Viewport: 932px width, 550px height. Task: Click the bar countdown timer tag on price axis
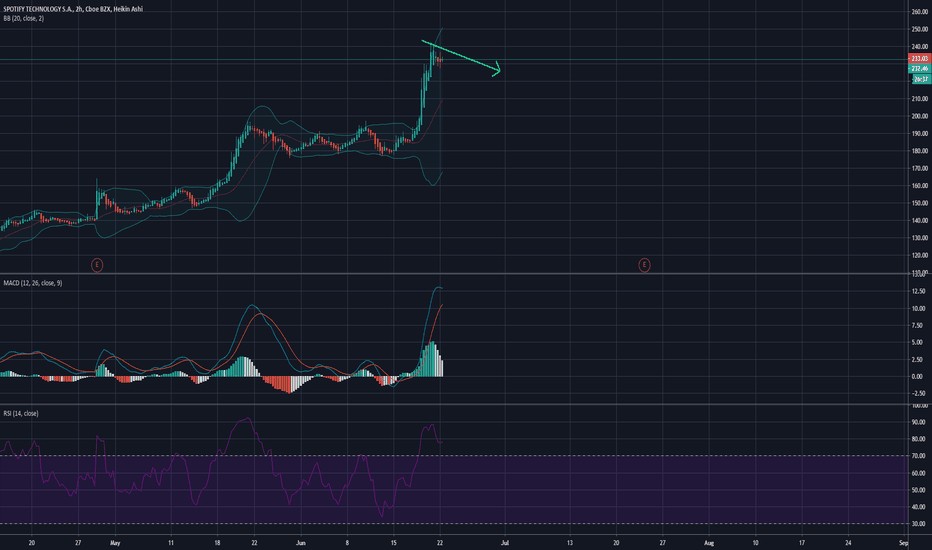(x=921, y=78)
